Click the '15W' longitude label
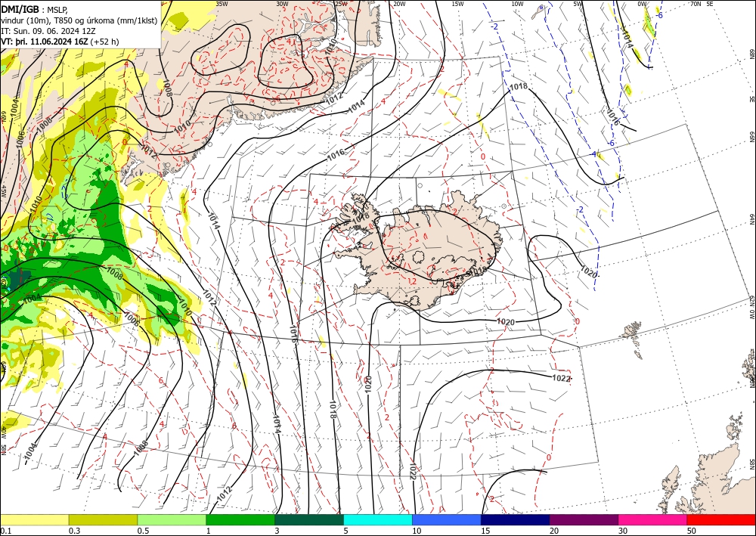Viewport: 756px width, 536px height. point(458,4)
